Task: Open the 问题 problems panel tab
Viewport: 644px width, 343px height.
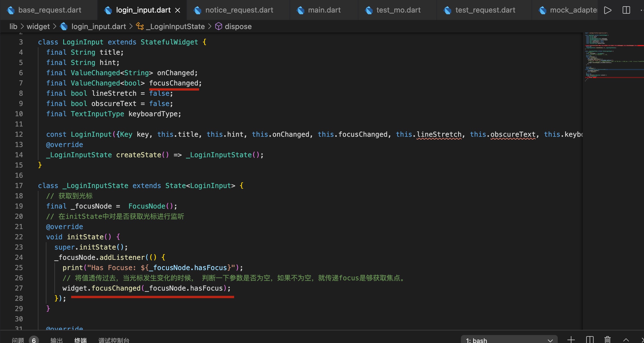Action: pos(18,340)
